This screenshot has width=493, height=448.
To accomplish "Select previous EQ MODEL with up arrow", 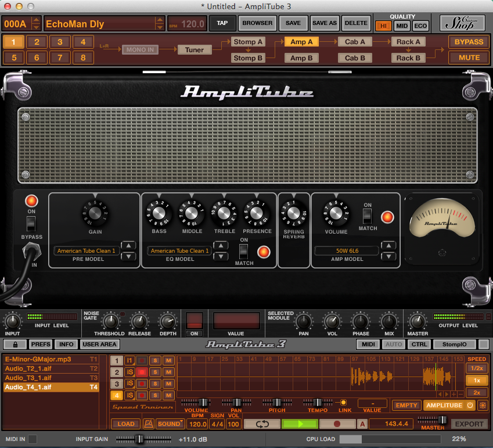I will [x=221, y=245].
